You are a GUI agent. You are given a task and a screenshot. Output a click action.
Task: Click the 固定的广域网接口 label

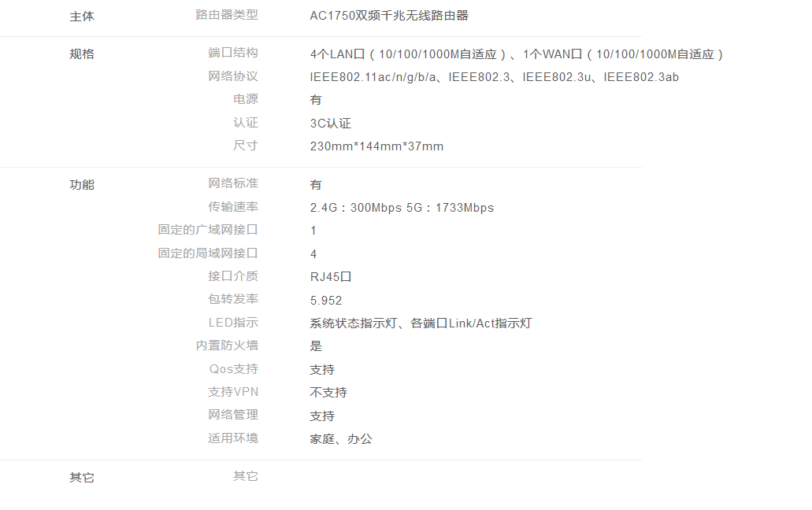207,230
